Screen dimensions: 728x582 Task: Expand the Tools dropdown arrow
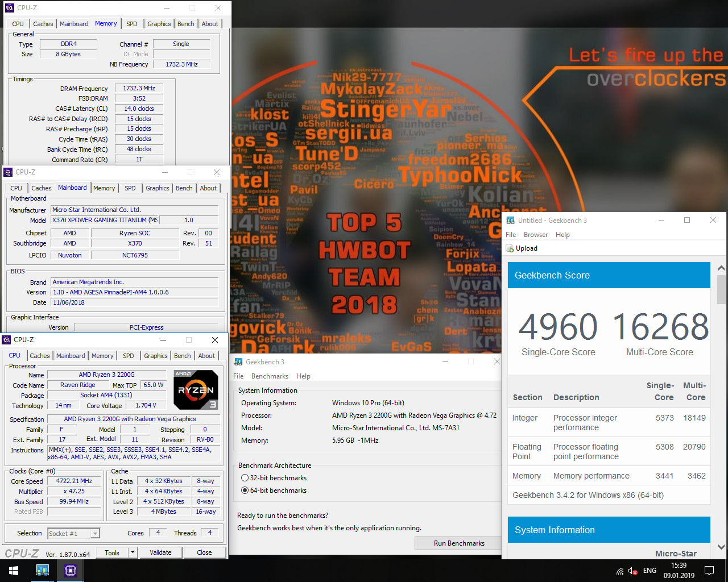(x=133, y=552)
